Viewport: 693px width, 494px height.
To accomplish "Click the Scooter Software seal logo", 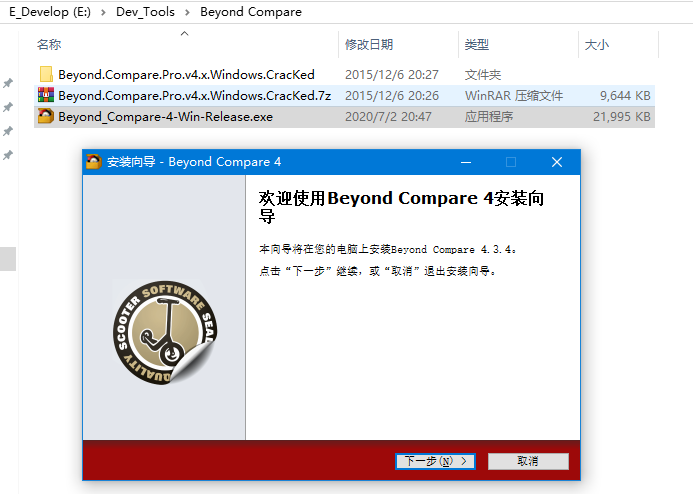I will 164,332.
